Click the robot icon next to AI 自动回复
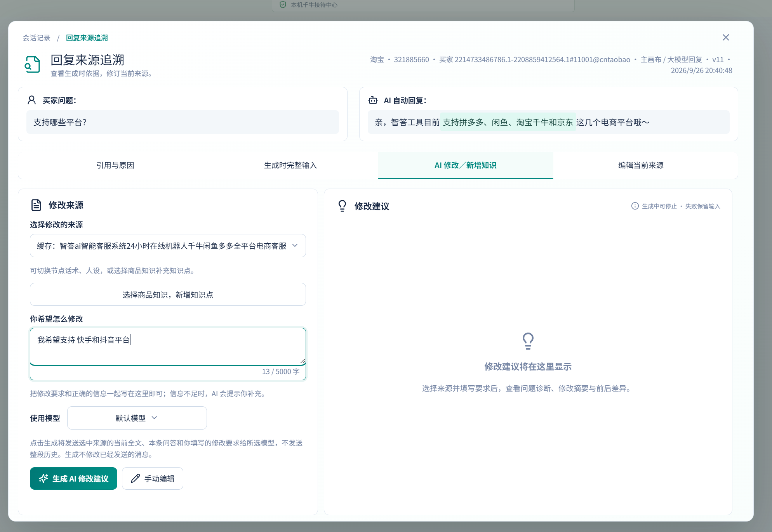 click(373, 100)
